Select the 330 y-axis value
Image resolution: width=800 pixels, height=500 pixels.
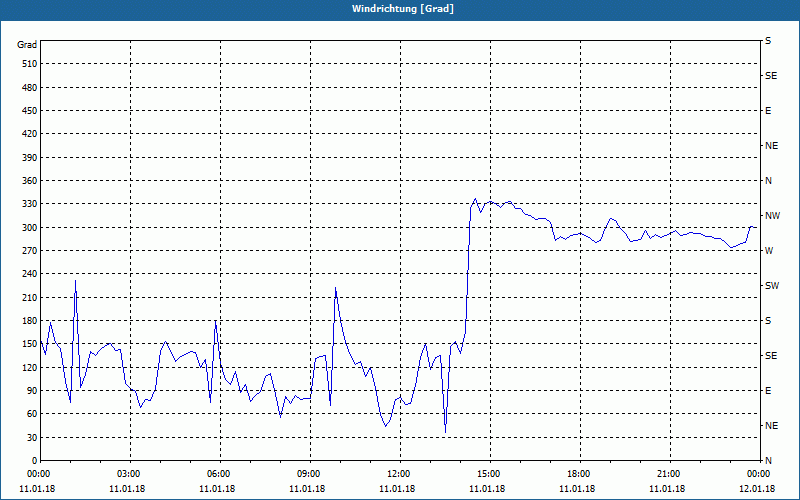(30, 204)
